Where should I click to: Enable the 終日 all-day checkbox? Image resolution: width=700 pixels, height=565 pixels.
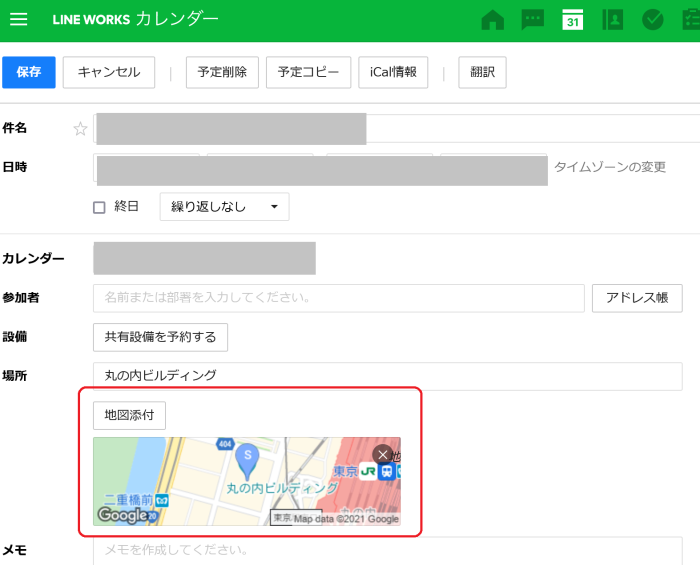point(99,207)
